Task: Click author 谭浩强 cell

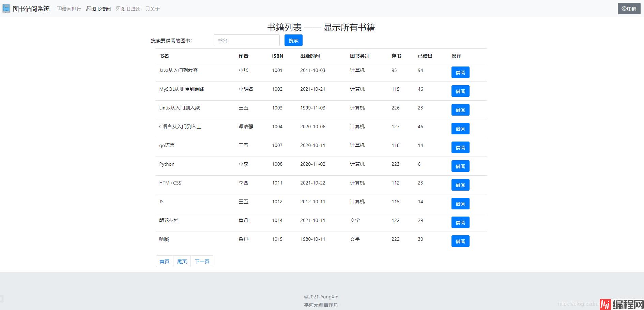Action: tap(246, 127)
